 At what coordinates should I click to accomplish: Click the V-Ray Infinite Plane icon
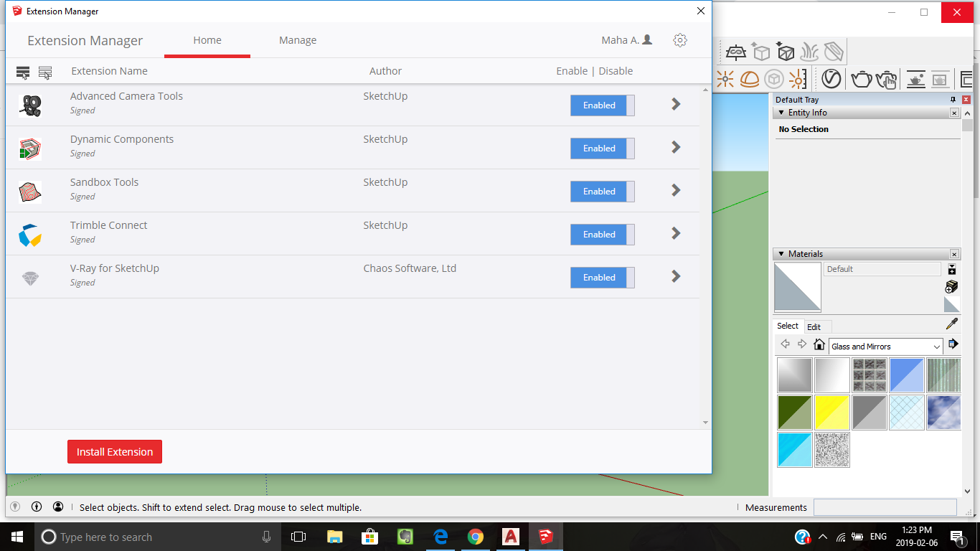[x=737, y=52]
